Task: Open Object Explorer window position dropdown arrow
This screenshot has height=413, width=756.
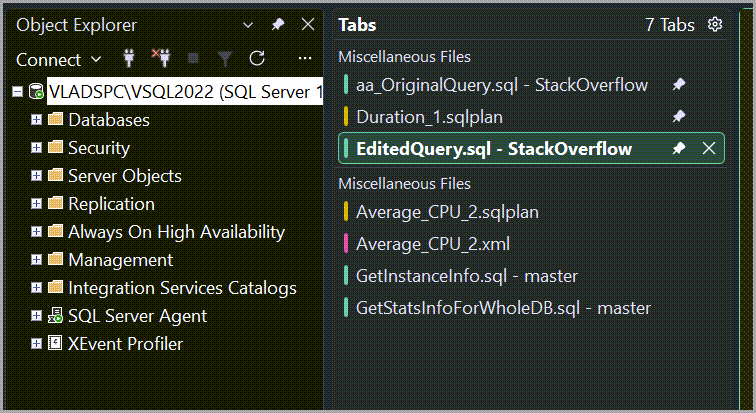Action: click(248, 25)
